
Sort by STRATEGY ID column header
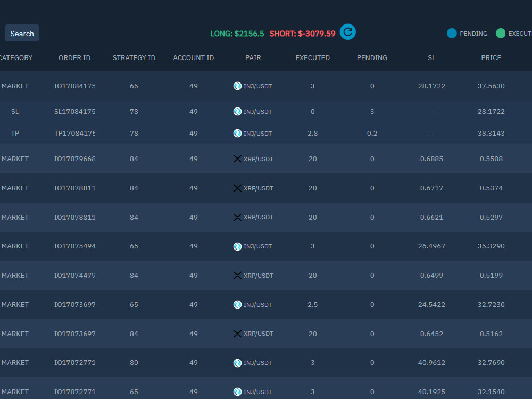click(x=134, y=57)
